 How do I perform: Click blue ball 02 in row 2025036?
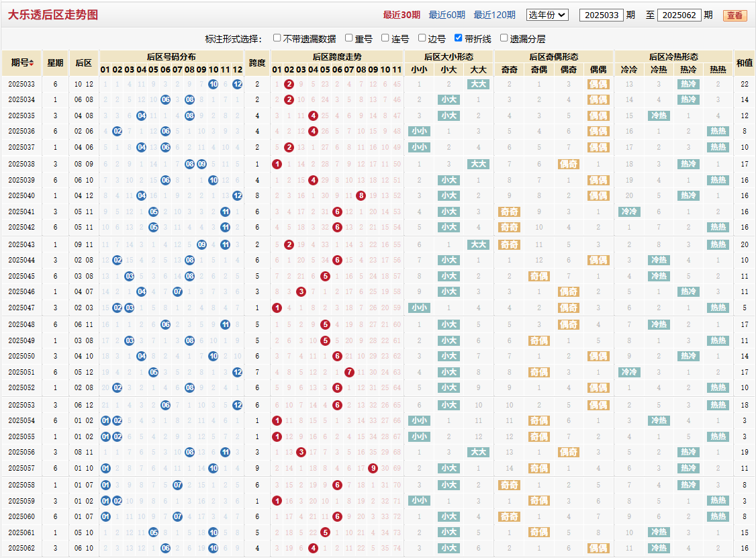[117, 131]
